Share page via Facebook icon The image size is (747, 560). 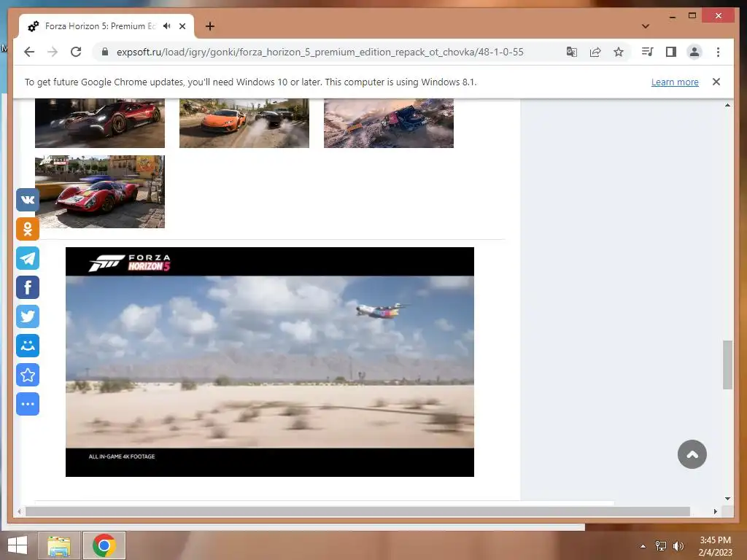point(28,287)
